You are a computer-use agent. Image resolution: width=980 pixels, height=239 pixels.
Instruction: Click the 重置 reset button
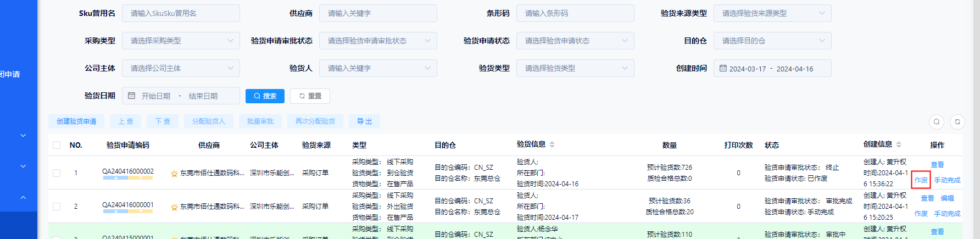click(x=310, y=96)
